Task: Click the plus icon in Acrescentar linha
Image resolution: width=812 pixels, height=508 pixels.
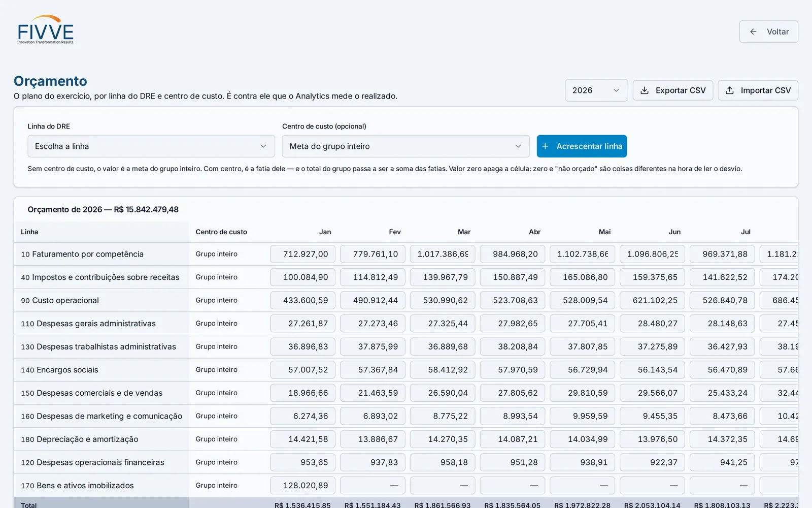Action: [545, 146]
